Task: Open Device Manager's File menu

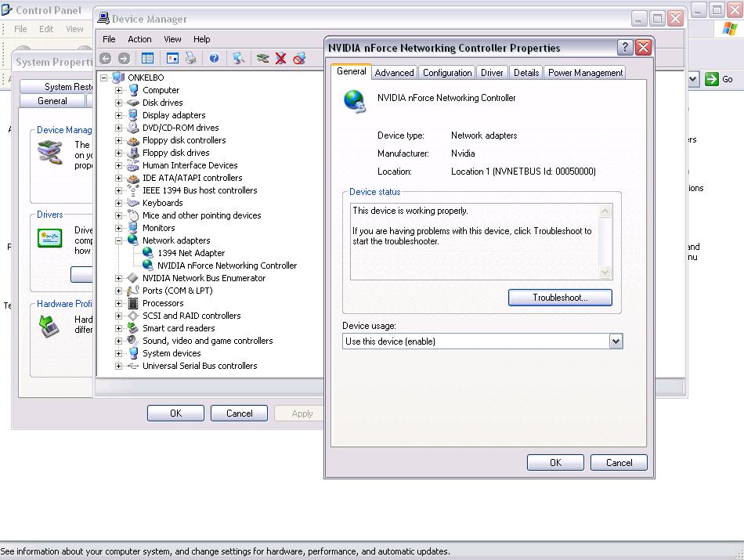Action: coord(109,39)
